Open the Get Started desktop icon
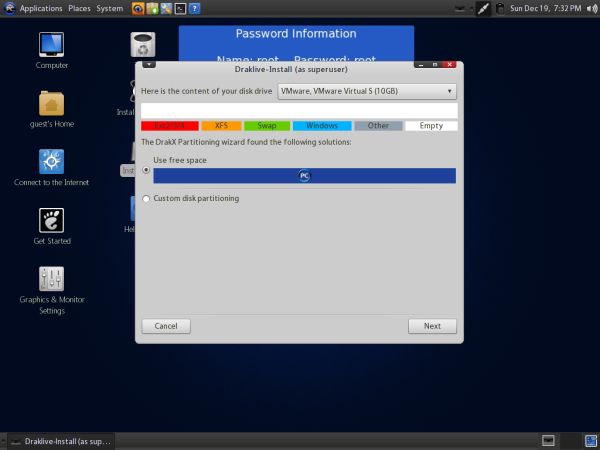 coord(52,226)
